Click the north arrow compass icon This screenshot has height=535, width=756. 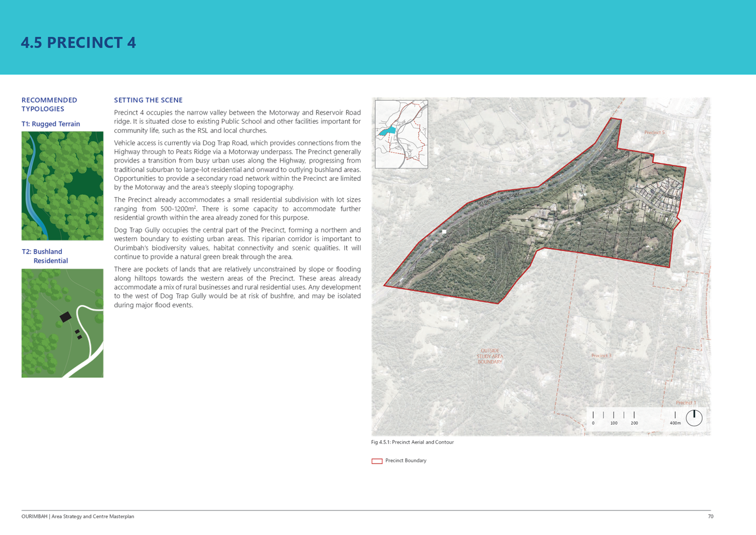point(694,418)
